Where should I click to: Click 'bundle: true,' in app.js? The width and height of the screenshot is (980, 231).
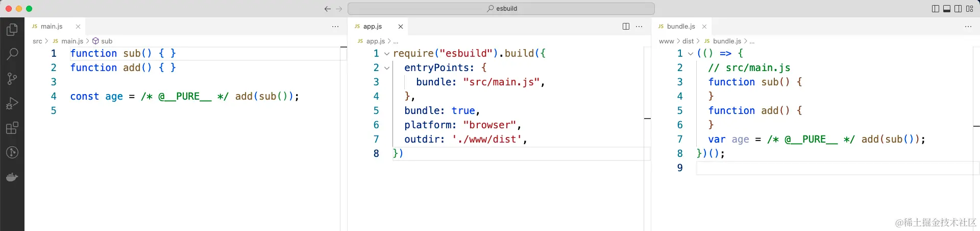442,110
